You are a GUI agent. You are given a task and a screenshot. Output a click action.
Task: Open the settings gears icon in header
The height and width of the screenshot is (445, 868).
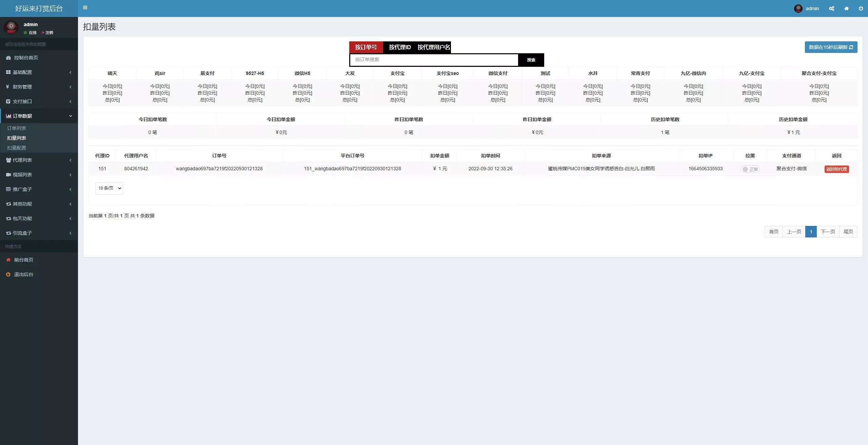point(831,8)
